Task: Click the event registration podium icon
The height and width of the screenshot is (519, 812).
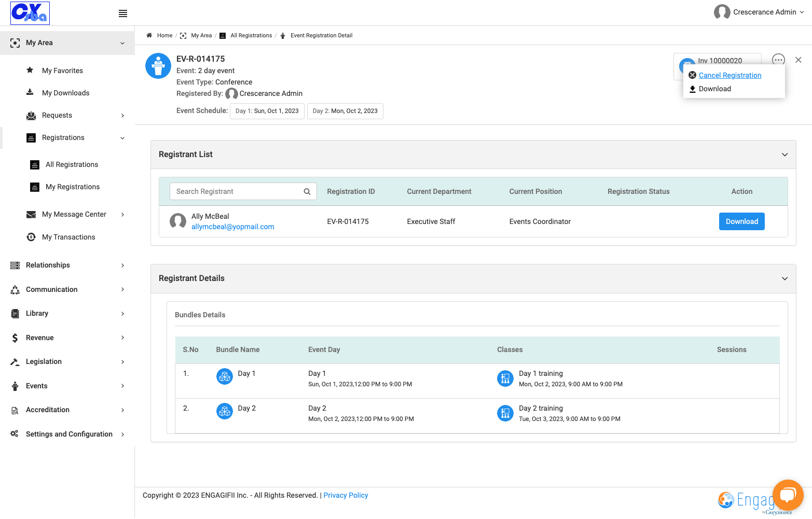Action: click(158, 66)
